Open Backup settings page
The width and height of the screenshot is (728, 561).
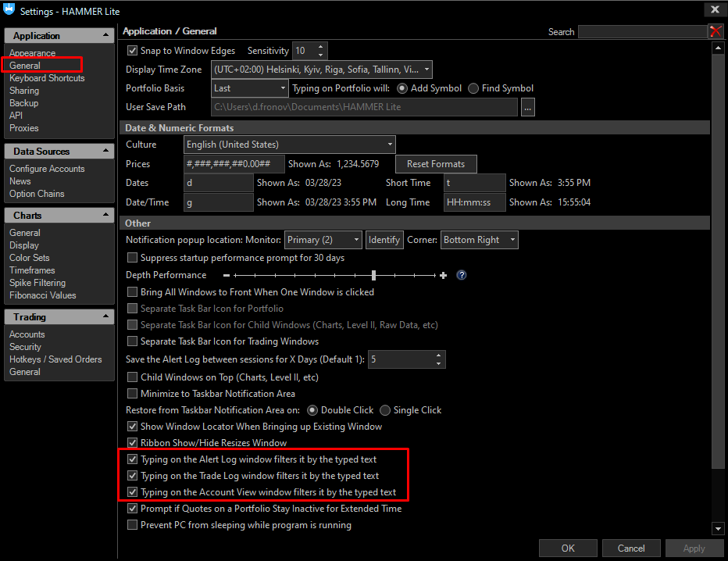coord(23,103)
